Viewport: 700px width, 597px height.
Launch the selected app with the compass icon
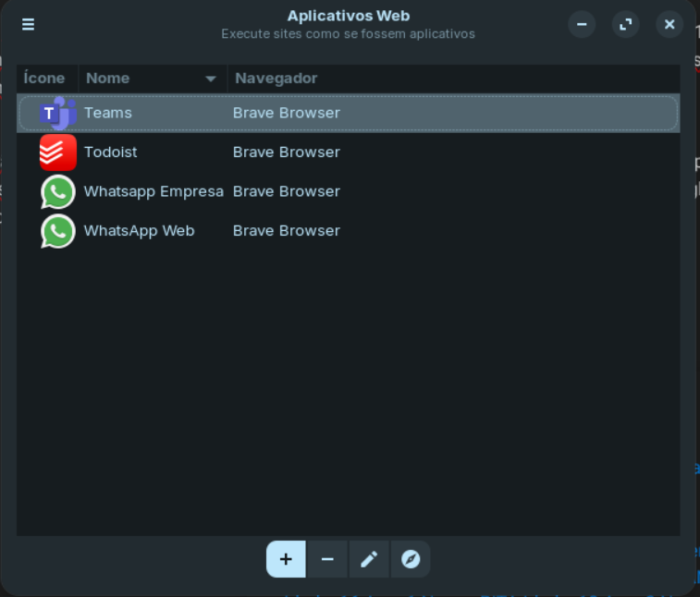point(411,559)
